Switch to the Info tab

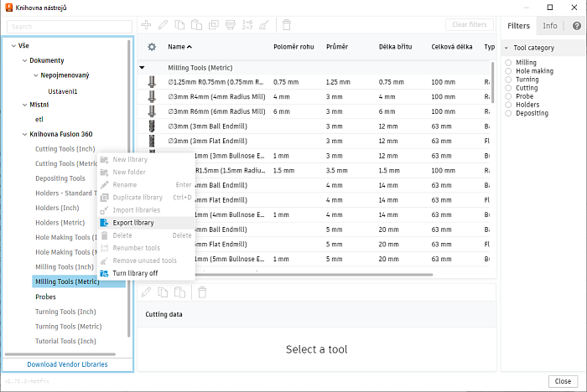(x=549, y=26)
